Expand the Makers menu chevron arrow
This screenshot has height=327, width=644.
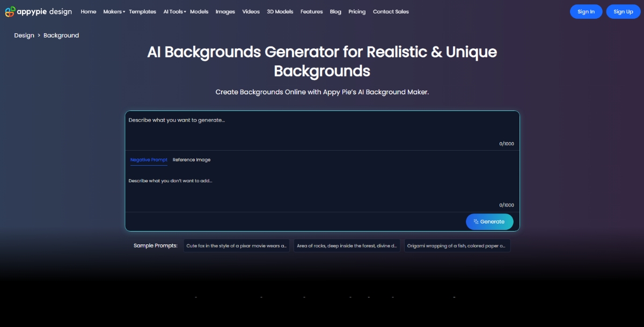point(124,12)
